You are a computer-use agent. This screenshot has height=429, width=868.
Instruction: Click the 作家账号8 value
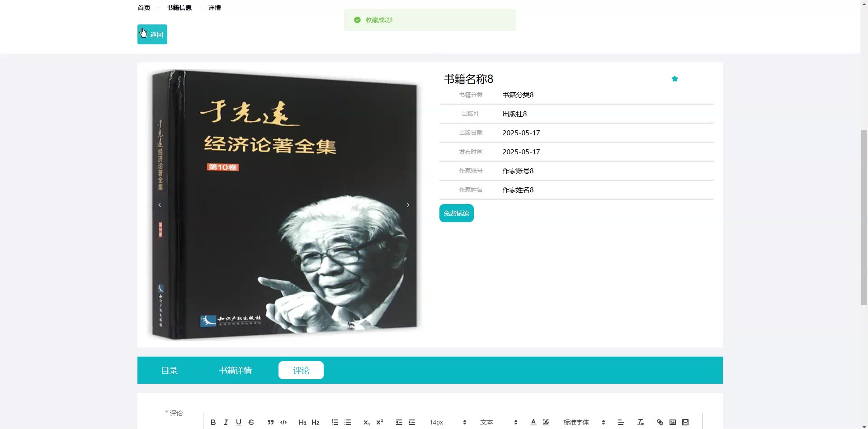pos(518,171)
